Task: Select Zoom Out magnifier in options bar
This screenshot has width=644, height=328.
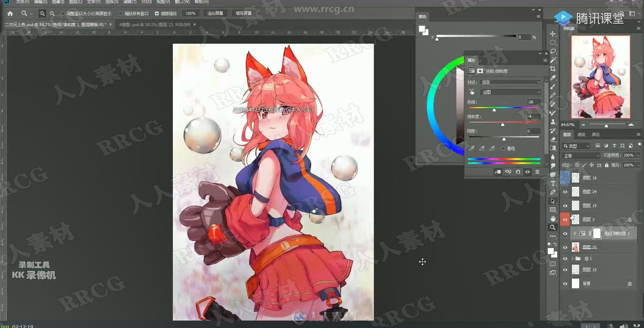Action: click(52, 14)
